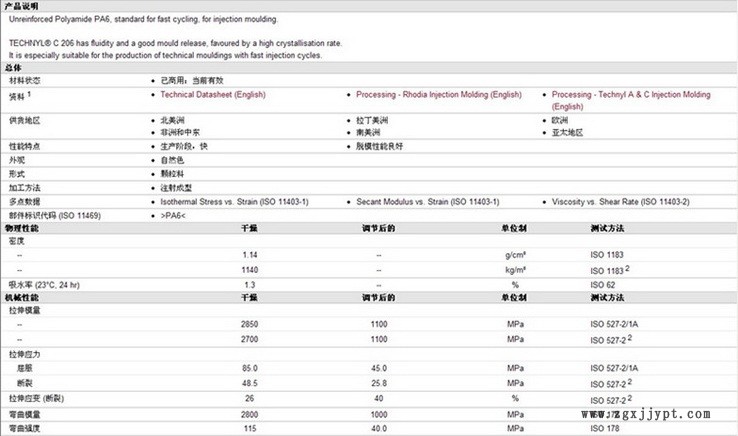Click the 供货地区 row label

24,121
